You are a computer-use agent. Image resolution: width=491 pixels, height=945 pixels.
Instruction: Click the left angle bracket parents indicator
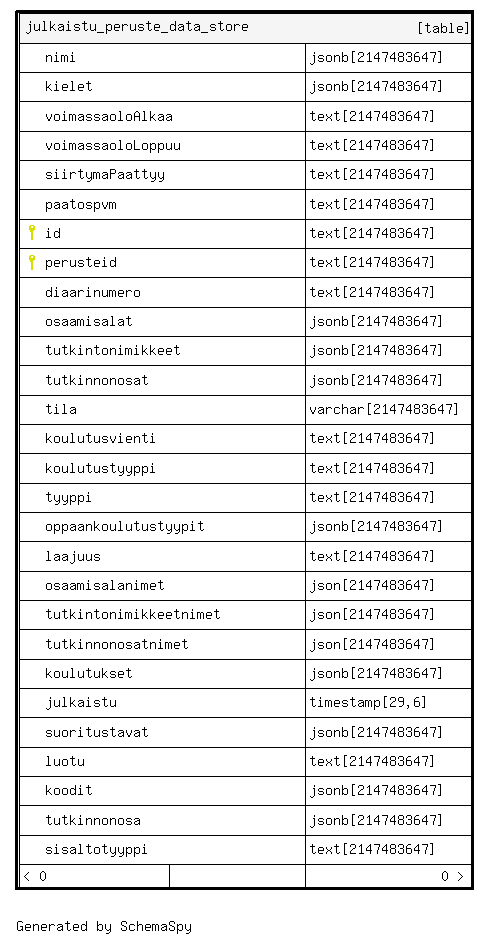27,876
